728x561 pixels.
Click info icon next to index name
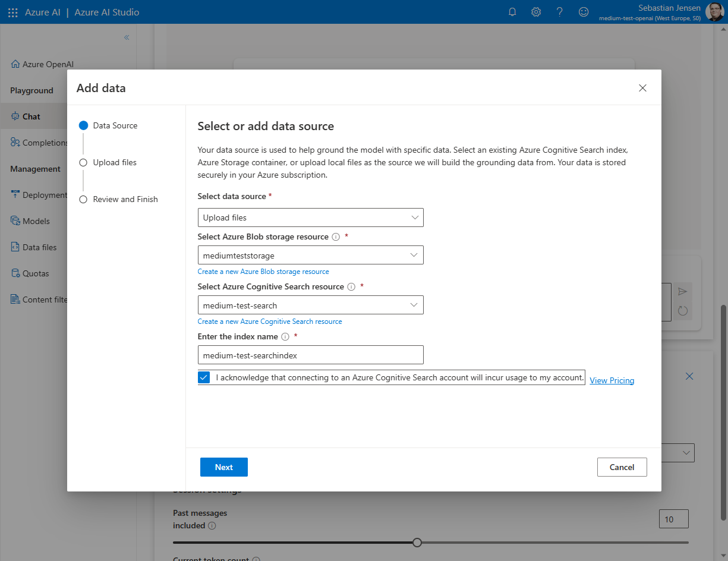pyautogui.click(x=285, y=337)
